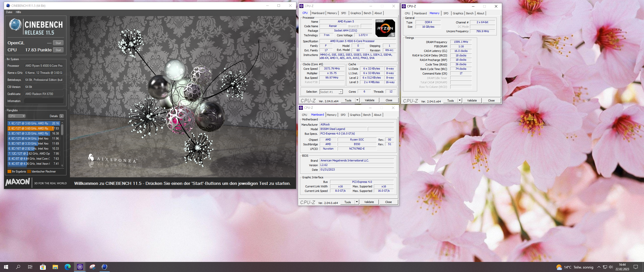Click Tools button in the Memory-tab window
This screenshot has width=644, height=272.
[x=451, y=100]
